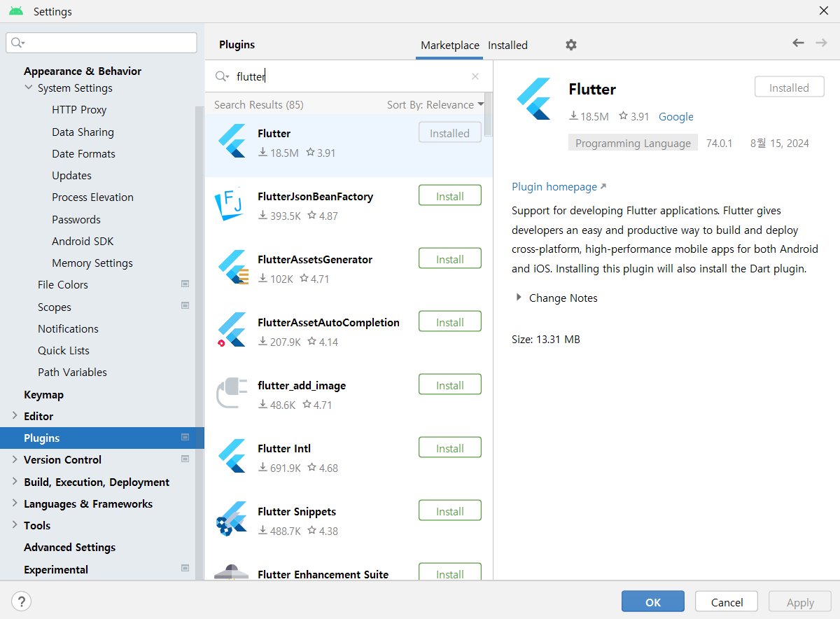Install the FlutterJsonBeanFactory plugin

click(x=450, y=195)
